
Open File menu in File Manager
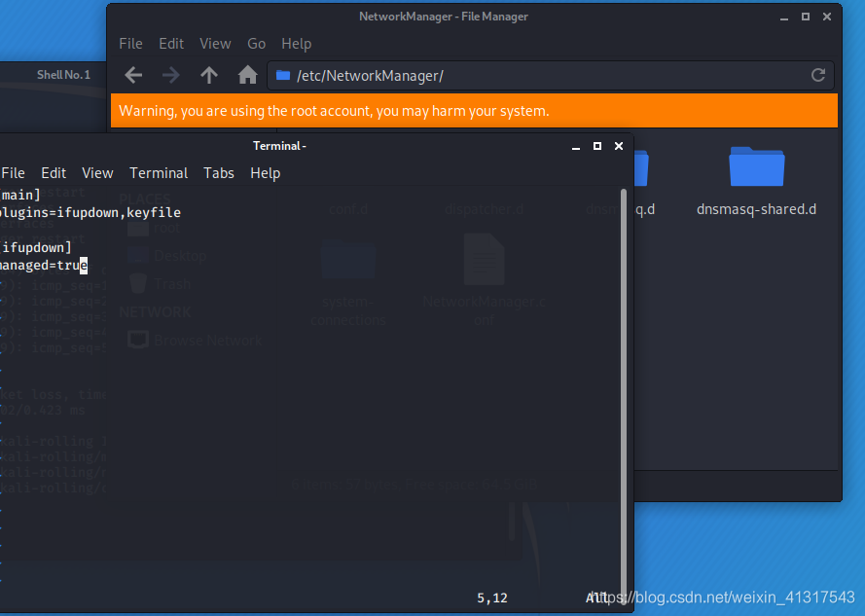(130, 44)
